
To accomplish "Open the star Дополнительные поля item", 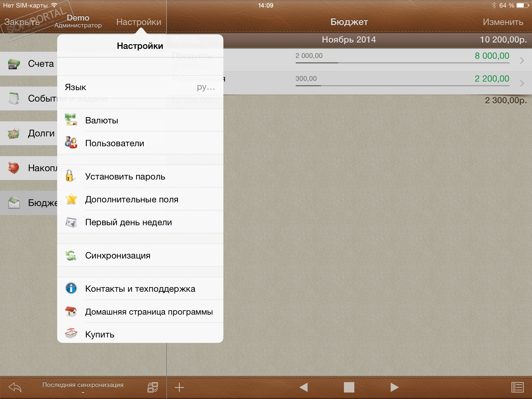I will pyautogui.click(x=71, y=199).
